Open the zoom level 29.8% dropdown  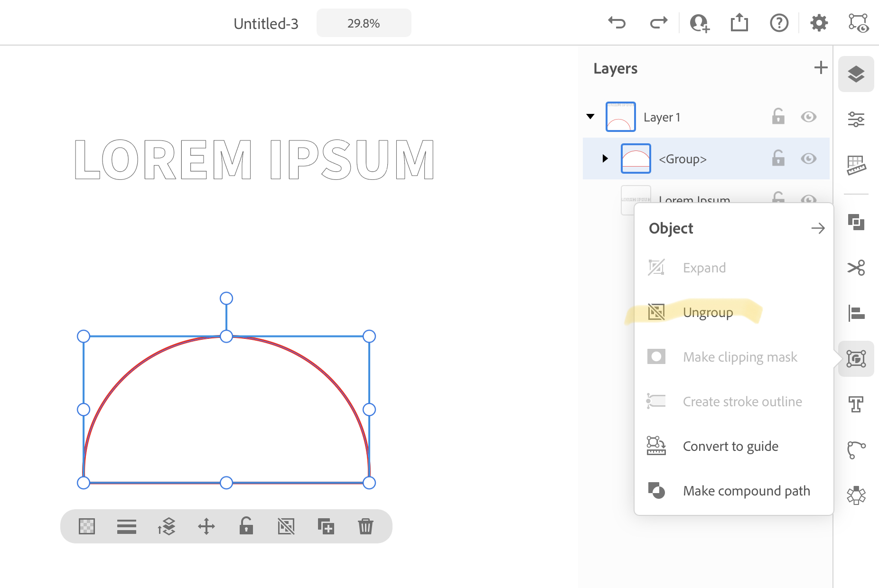(364, 23)
